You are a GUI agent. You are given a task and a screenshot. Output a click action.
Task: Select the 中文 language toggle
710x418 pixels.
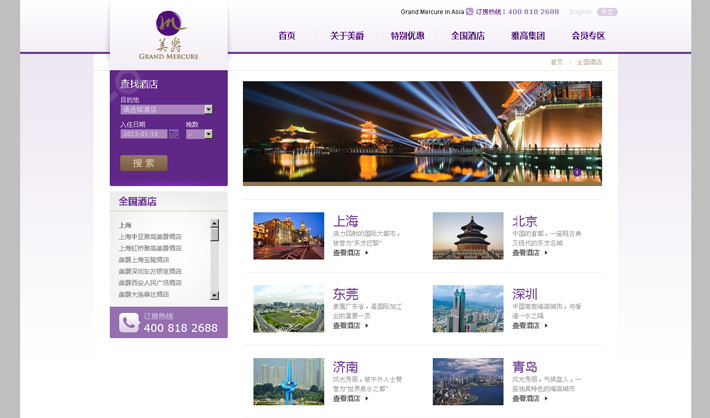tap(607, 12)
